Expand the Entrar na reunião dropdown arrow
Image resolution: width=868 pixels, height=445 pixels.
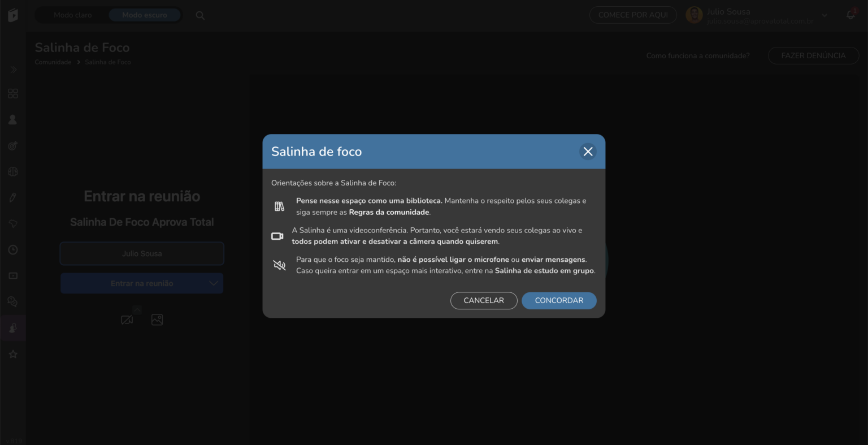pos(214,283)
